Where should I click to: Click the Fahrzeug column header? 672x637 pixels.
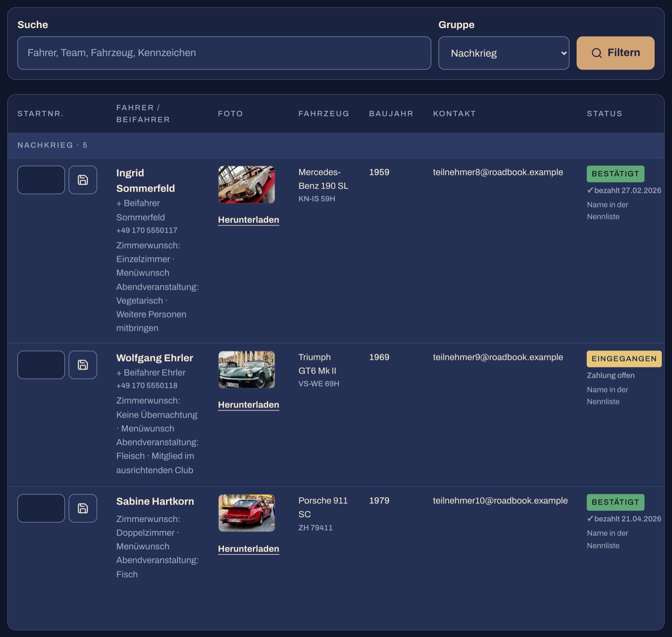tap(324, 114)
